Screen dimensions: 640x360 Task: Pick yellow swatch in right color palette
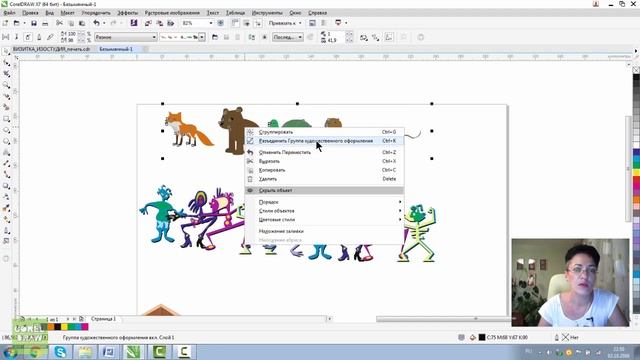tap(636, 173)
